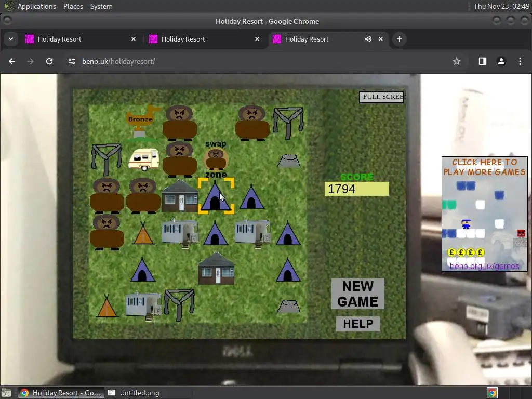Screen dimensions: 532x399
Task: Click the 'Click here to play more games' banner
Action: (x=485, y=167)
